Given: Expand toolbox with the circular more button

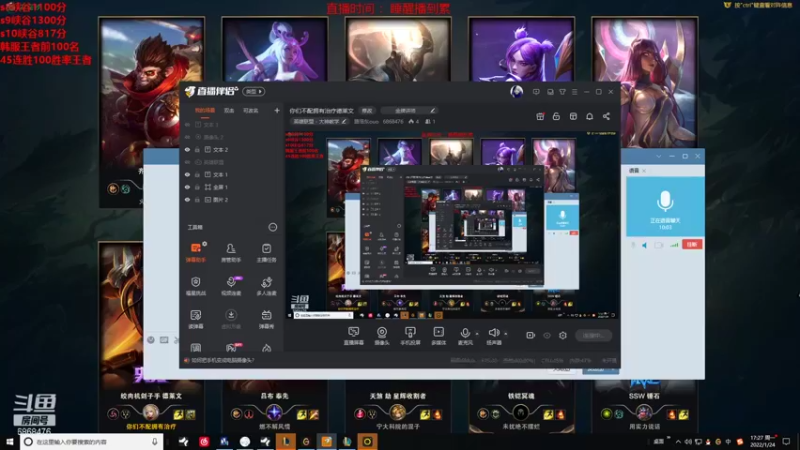Looking at the screenshot, I should click(272, 227).
